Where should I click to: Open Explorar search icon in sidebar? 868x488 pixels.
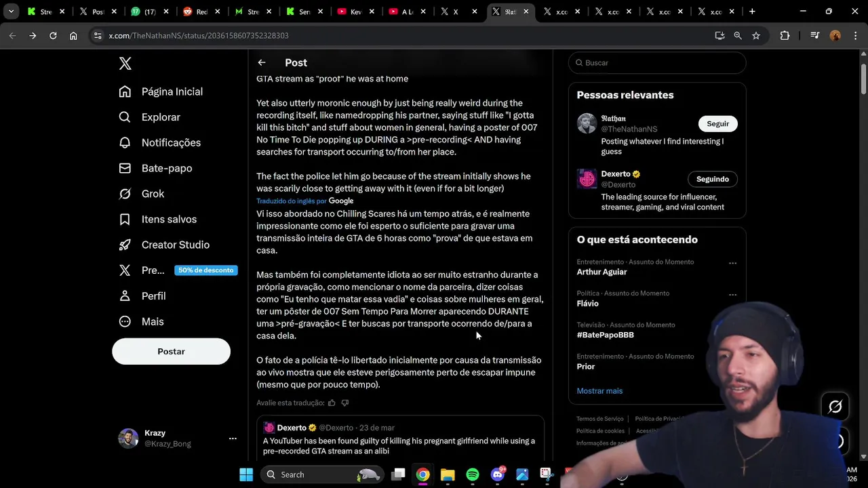click(x=125, y=117)
